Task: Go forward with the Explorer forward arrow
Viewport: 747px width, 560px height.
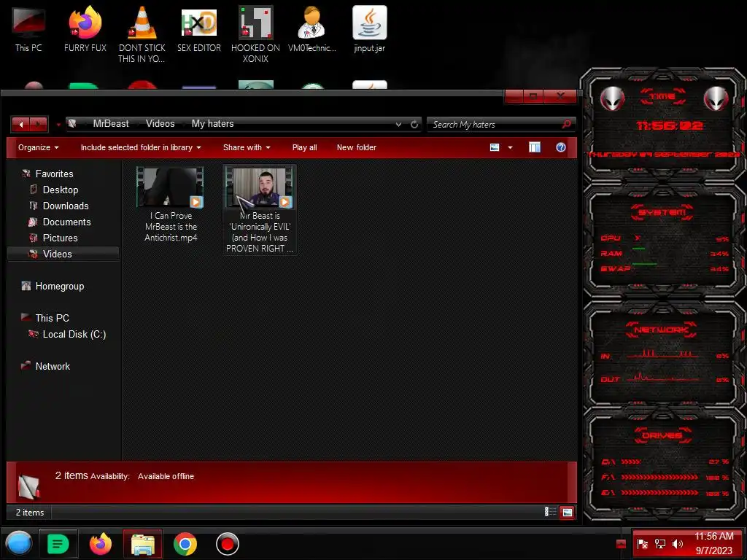Action: pyautogui.click(x=39, y=124)
